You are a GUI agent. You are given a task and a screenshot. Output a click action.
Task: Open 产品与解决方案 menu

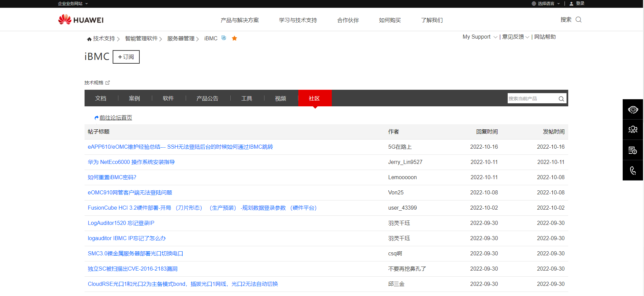(x=240, y=20)
